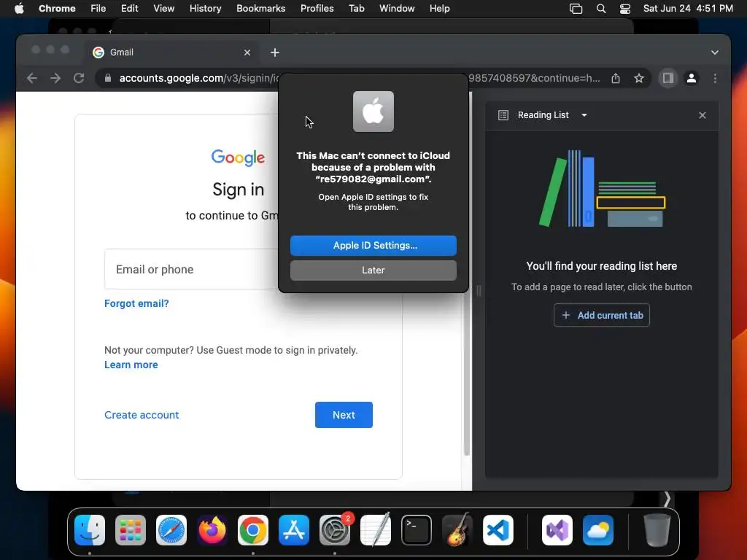Open the Tab menu
747x560 pixels.
pos(356,9)
